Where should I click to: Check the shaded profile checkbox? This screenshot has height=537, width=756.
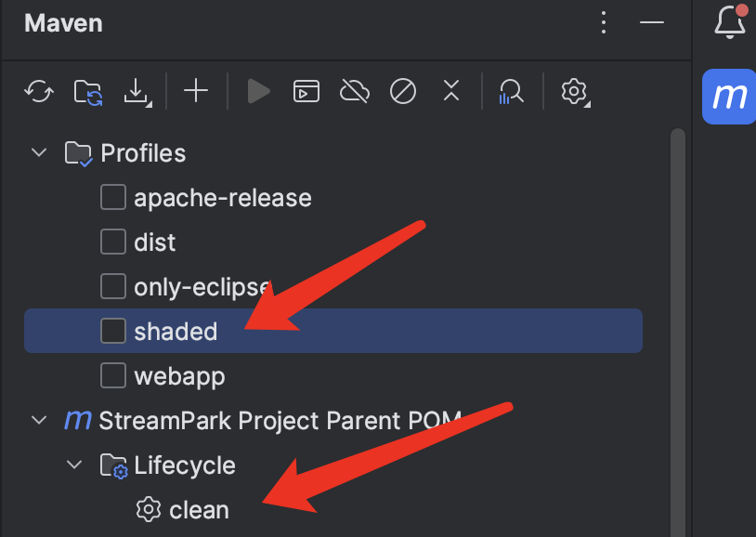click(113, 331)
